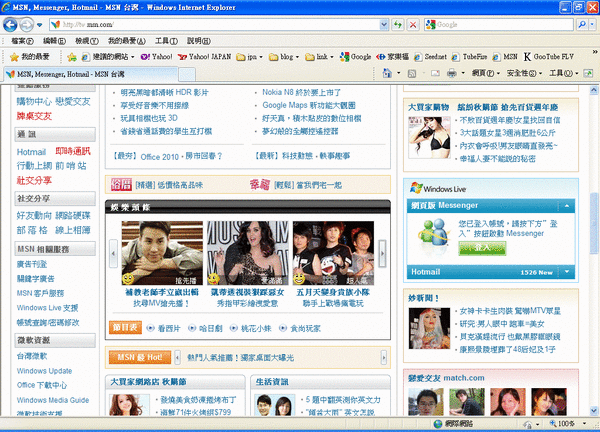600x432 pixels.
Task: Stop loading with the red X icon
Action: coord(413,25)
